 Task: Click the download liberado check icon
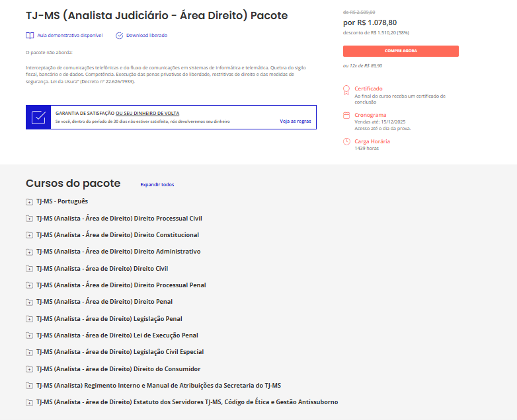coord(120,36)
